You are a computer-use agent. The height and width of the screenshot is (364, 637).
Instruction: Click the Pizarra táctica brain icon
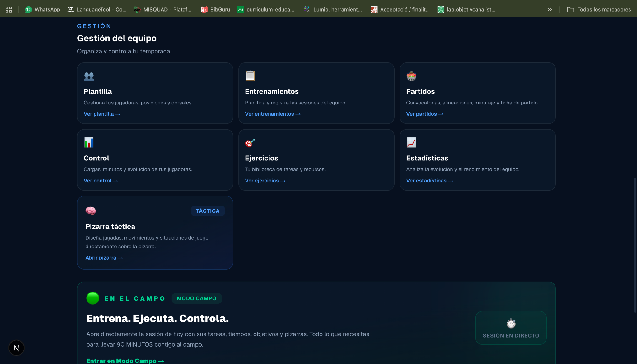91,211
